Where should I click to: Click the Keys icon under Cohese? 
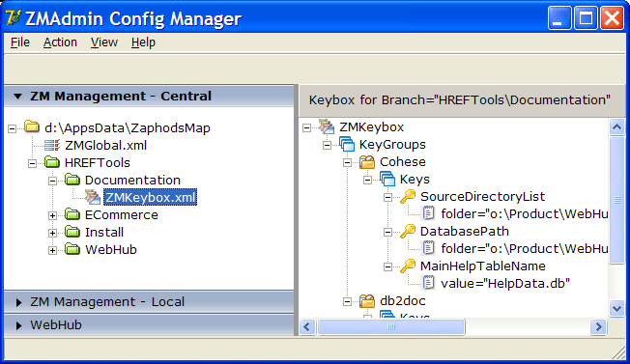(387, 179)
